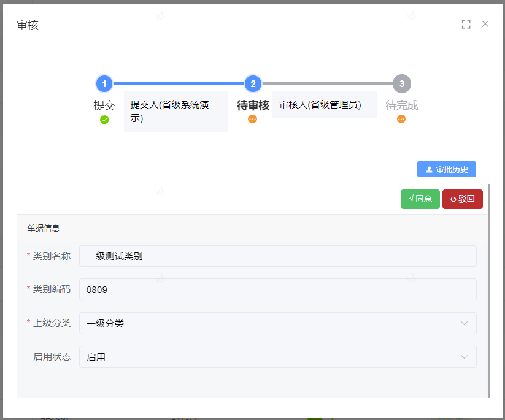505x420 pixels.
Task: Click step 2 circle of approval flow
Action: [253, 83]
